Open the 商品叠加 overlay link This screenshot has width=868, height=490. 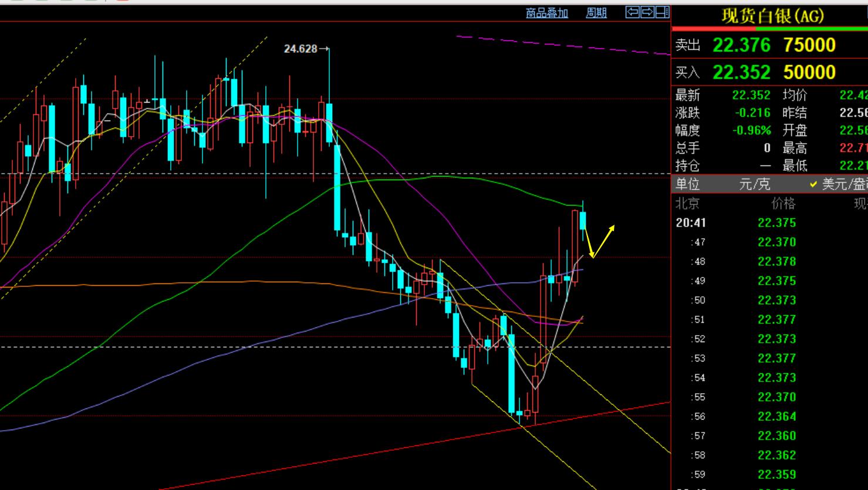pyautogui.click(x=547, y=13)
